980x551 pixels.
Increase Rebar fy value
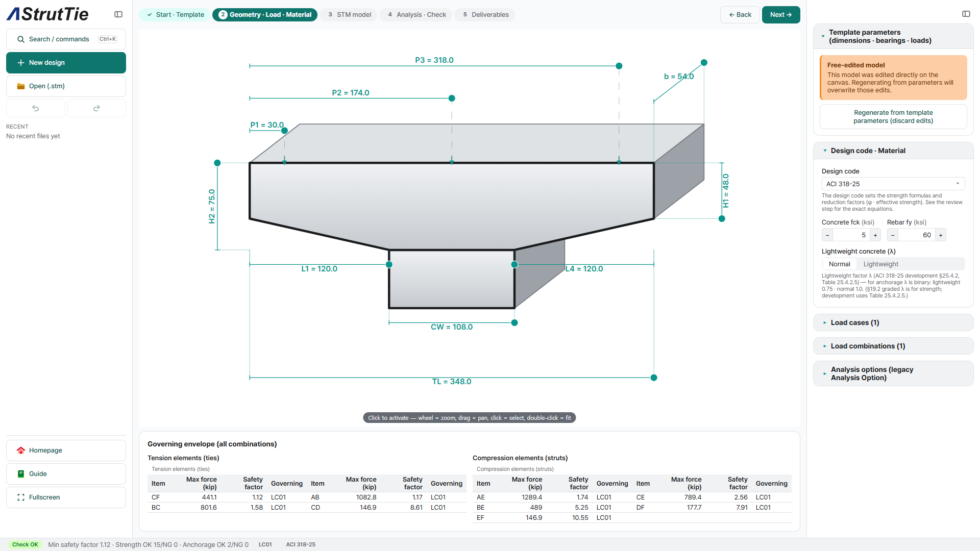[x=941, y=235]
